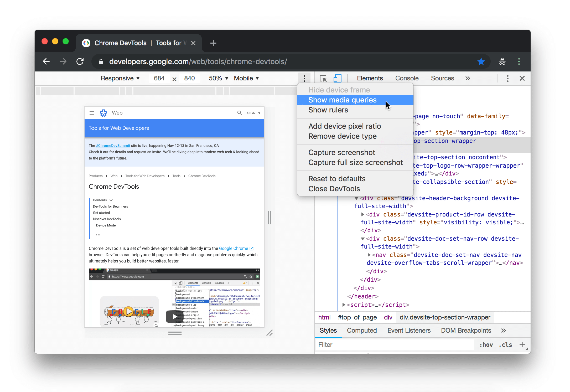Screen dimensions: 570x392
Task: Activate the inspect element cursor icon
Action: coord(323,78)
